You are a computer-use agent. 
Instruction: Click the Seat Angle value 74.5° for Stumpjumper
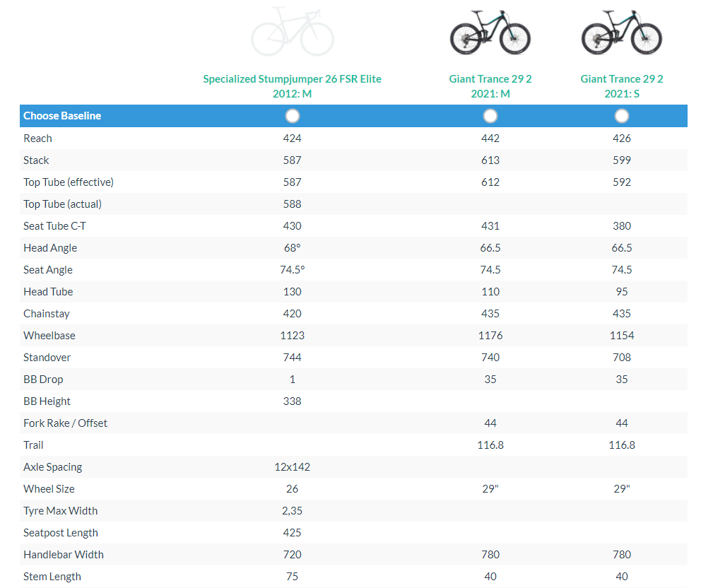pos(293,270)
